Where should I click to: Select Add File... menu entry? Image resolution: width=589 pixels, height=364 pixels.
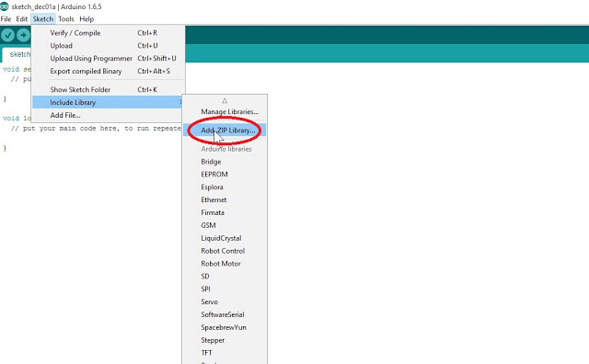pos(108,115)
